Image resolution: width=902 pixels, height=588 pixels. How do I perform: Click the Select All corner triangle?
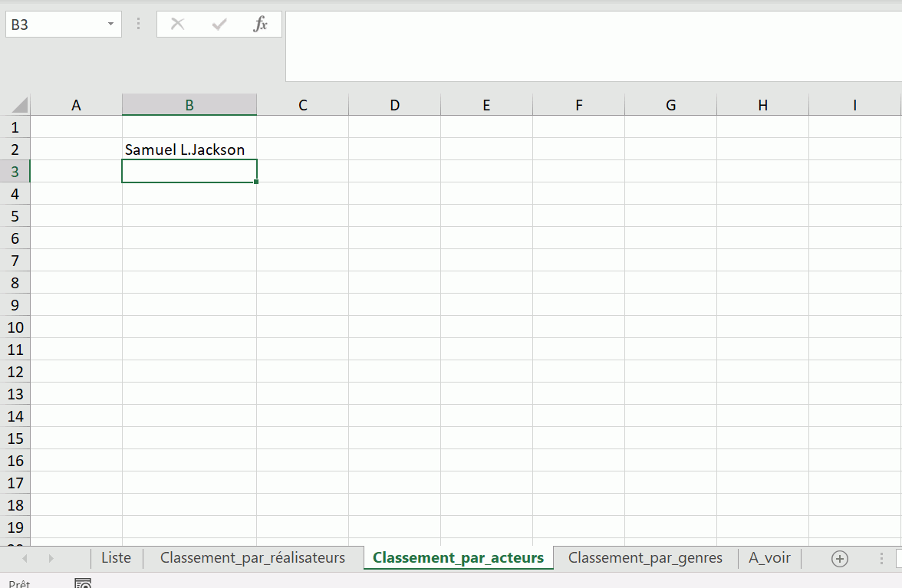(19, 105)
